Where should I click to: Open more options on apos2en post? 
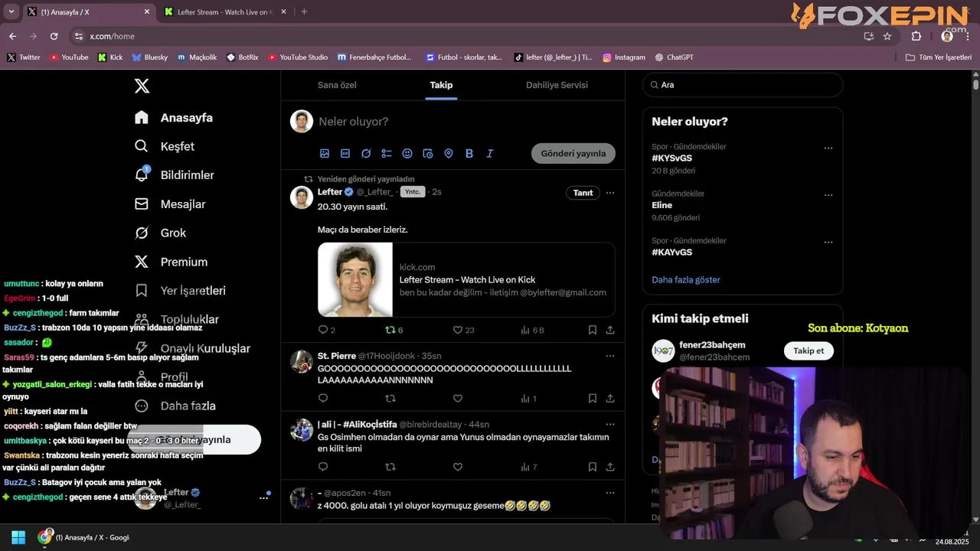tap(610, 493)
